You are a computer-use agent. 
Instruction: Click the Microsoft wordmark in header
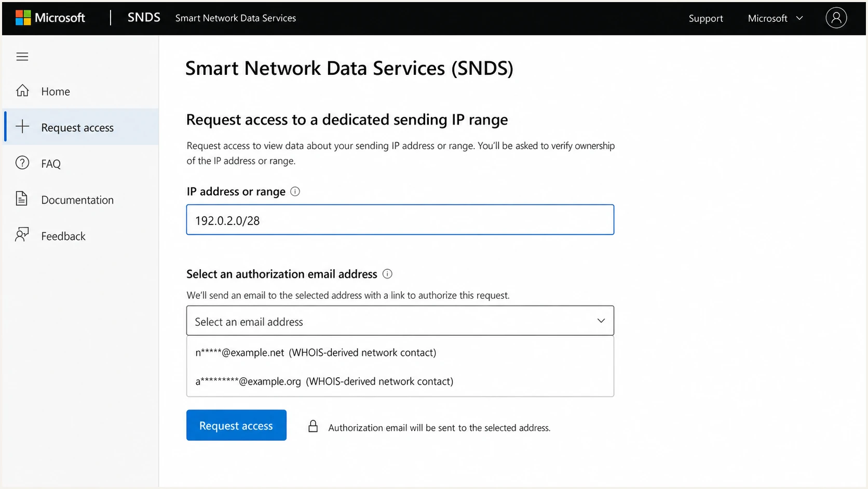(60, 18)
